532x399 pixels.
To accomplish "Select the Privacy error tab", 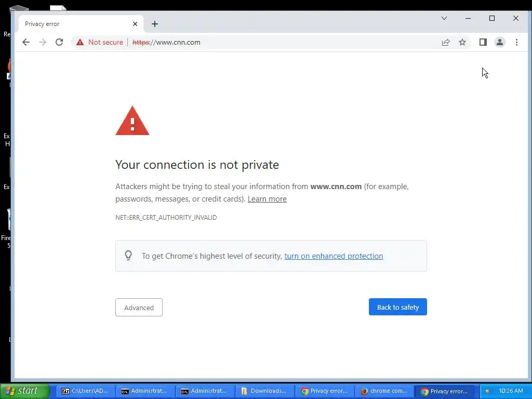I will coord(81,24).
